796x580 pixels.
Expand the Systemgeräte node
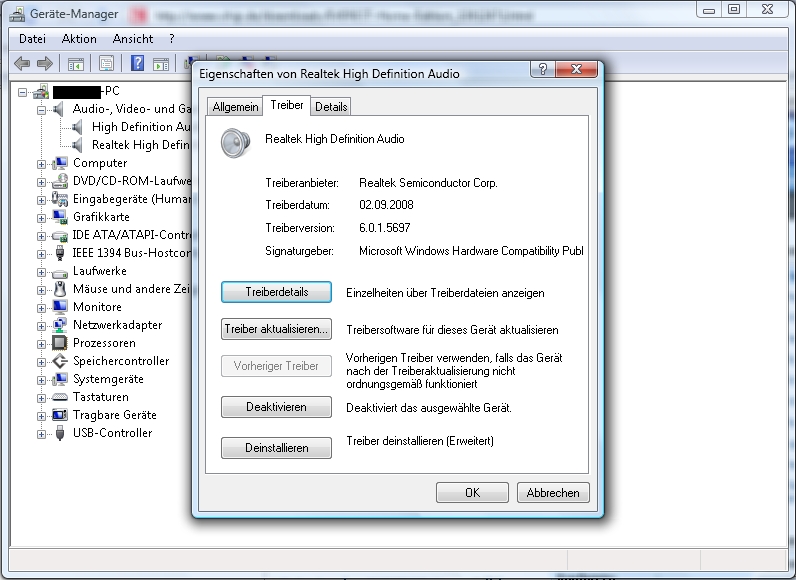point(41,380)
